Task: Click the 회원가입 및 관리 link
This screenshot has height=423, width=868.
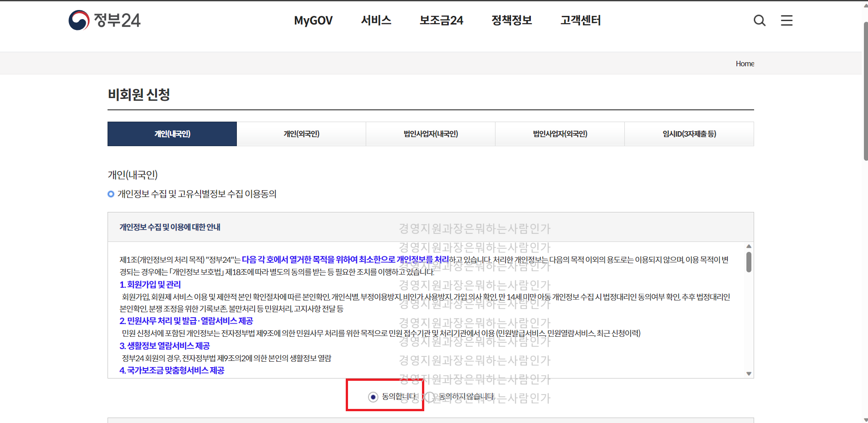Action: click(150, 285)
